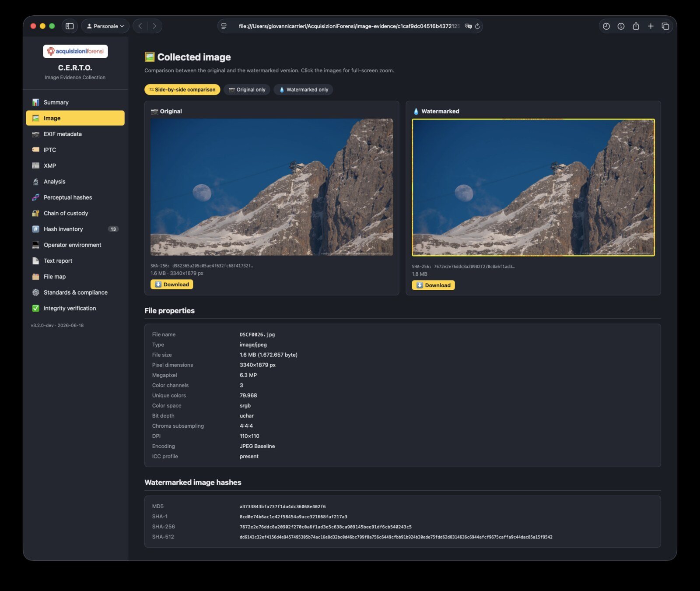Open the XMP section
The width and height of the screenshot is (700, 591).
pyautogui.click(x=75, y=165)
